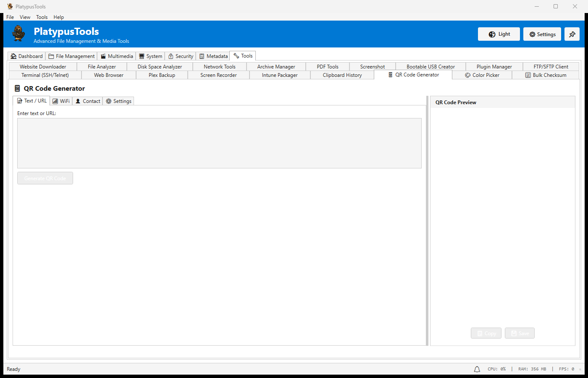
Task: Click the platypus logo in blue header
Action: [18, 34]
